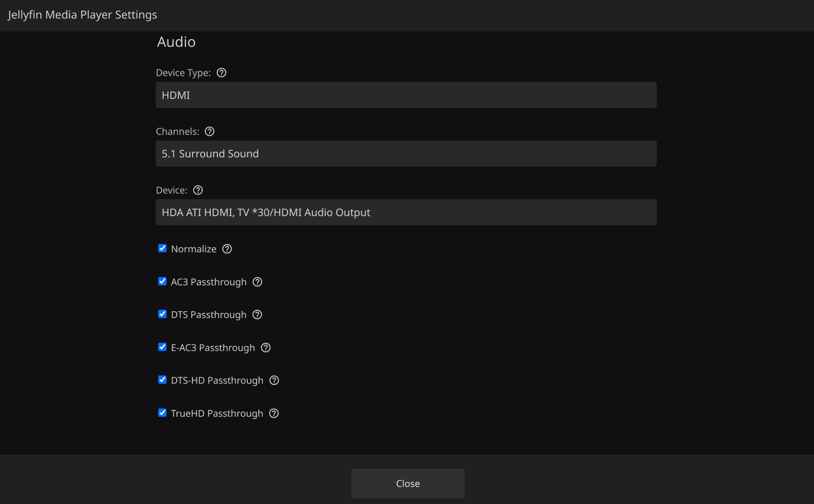
Task: Click help icon beside Channels label
Action: pos(210,131)
